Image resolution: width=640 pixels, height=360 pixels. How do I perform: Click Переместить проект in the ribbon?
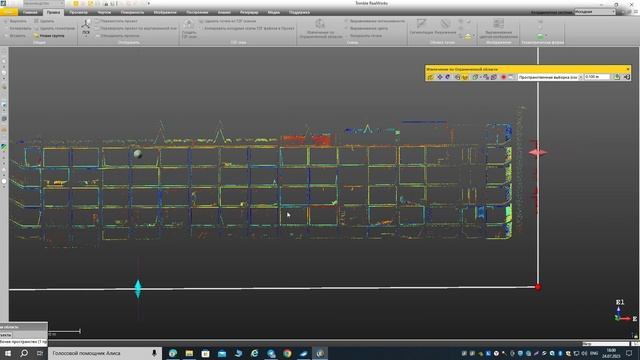[x=116, y=21]
